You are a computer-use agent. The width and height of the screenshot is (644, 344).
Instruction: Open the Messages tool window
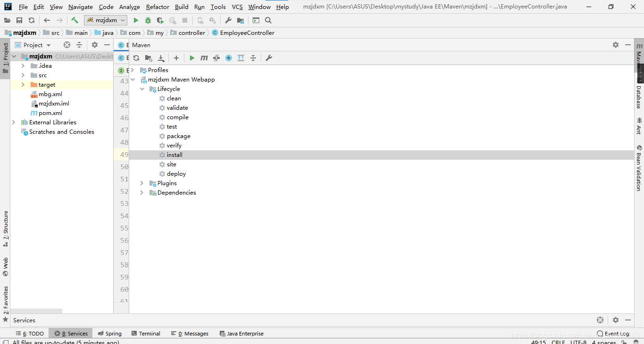tap(190, 333)
